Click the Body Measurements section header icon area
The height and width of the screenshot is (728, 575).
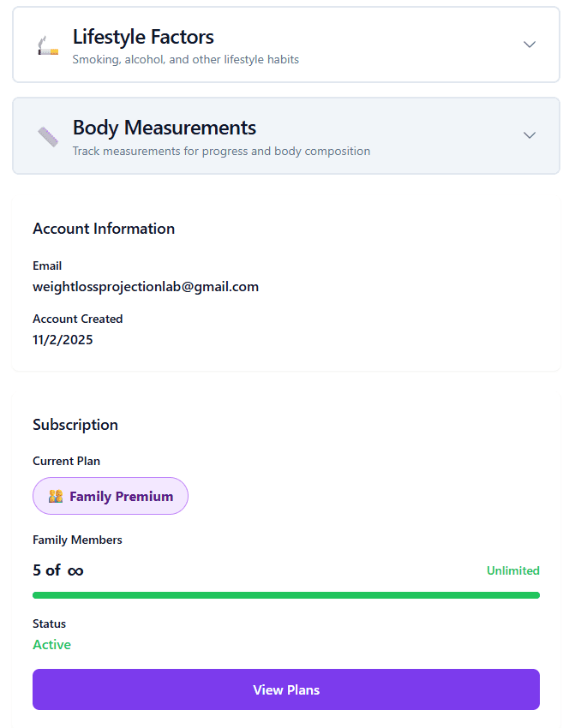47,135
